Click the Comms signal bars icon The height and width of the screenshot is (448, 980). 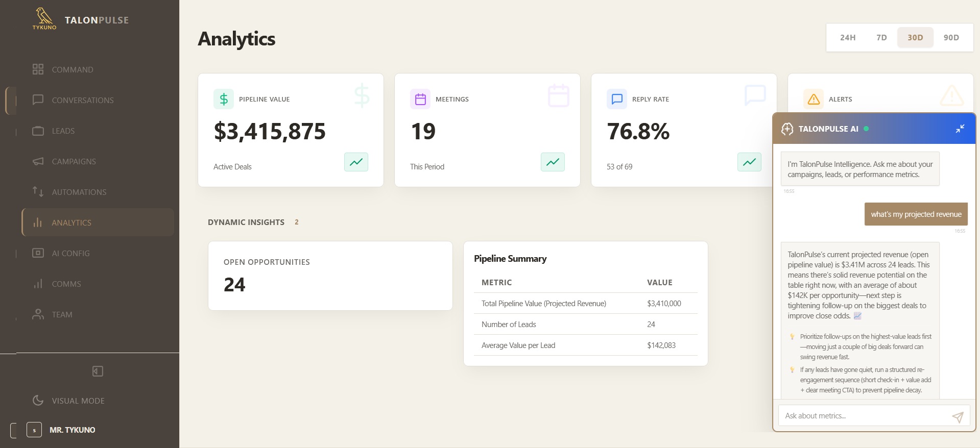click(38, 284)
